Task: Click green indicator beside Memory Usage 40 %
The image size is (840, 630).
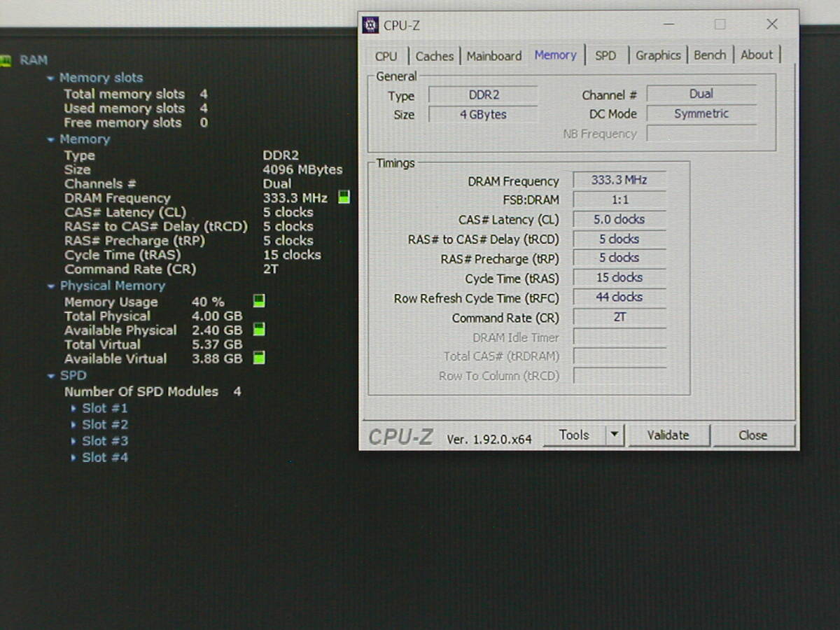Action: point(259,301)
